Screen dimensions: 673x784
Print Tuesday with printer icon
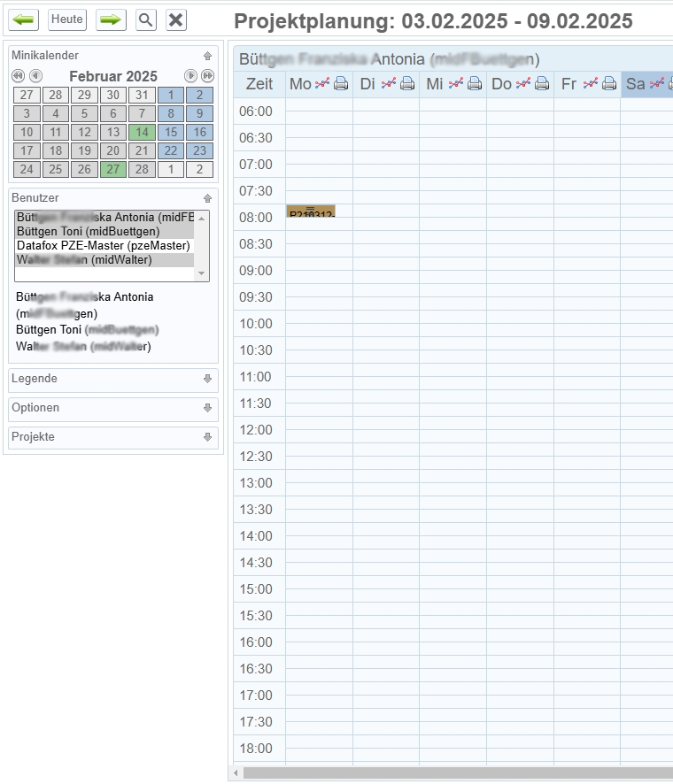point(407,83)
